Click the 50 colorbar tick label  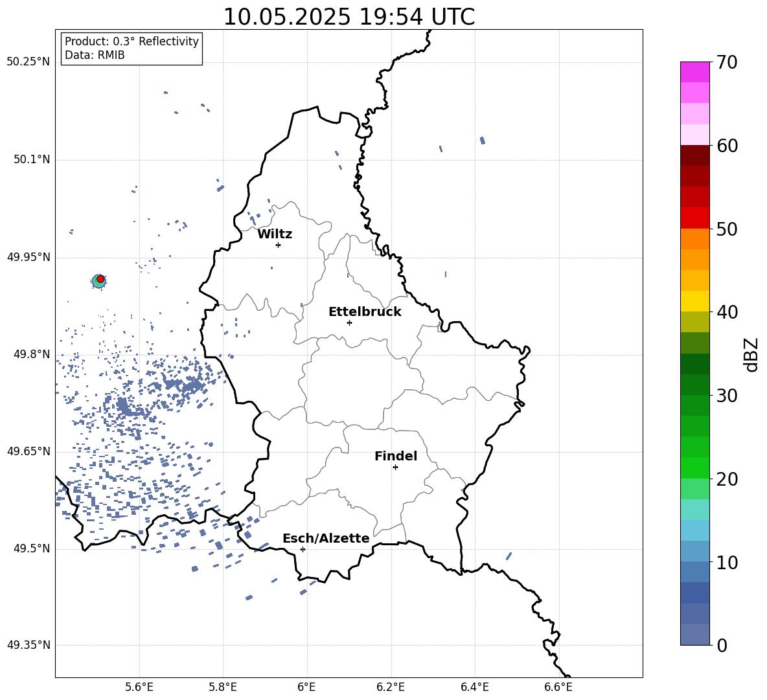(727, 229)
